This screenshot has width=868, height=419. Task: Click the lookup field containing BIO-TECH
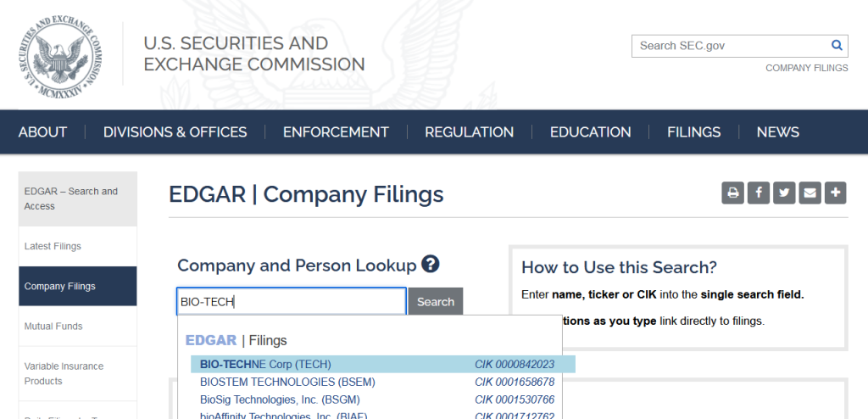click(x=292, y=301)
